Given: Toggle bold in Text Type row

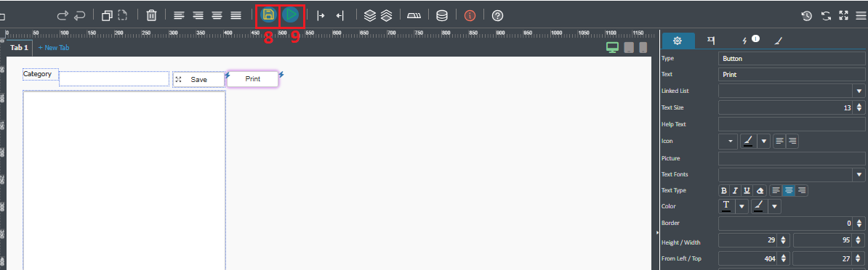Looking at the screenshot, I should click(724, 190).
